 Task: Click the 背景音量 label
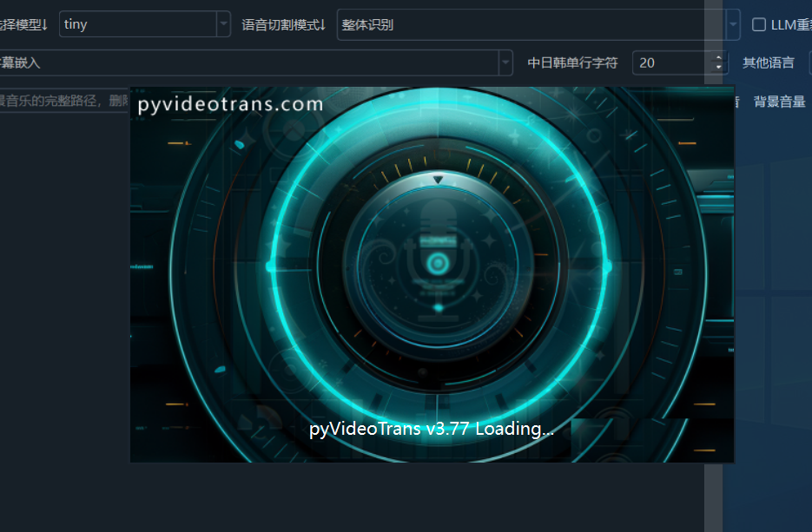tap(779, 102)
